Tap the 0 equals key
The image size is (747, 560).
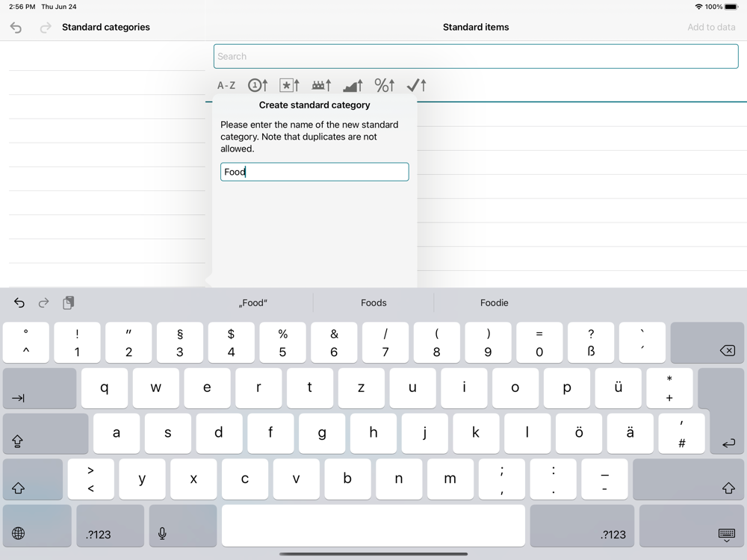pyautogui.click(x=539, y=343)
